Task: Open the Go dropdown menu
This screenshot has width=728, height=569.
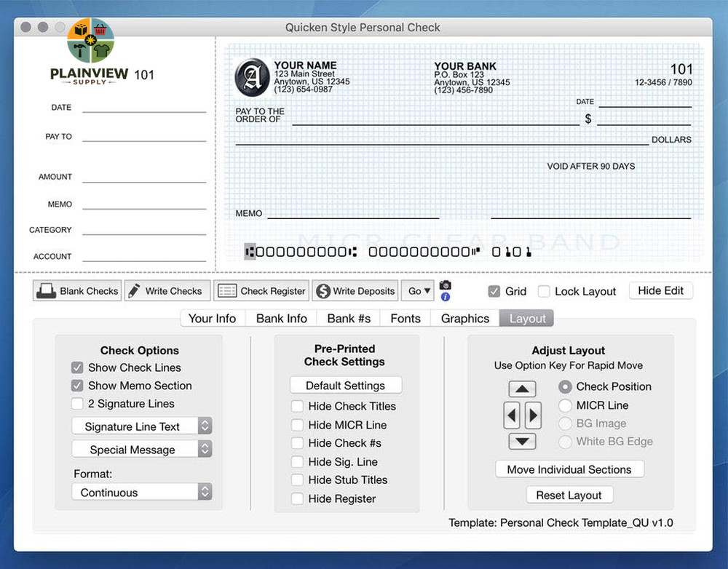Action: pos(419,291)
